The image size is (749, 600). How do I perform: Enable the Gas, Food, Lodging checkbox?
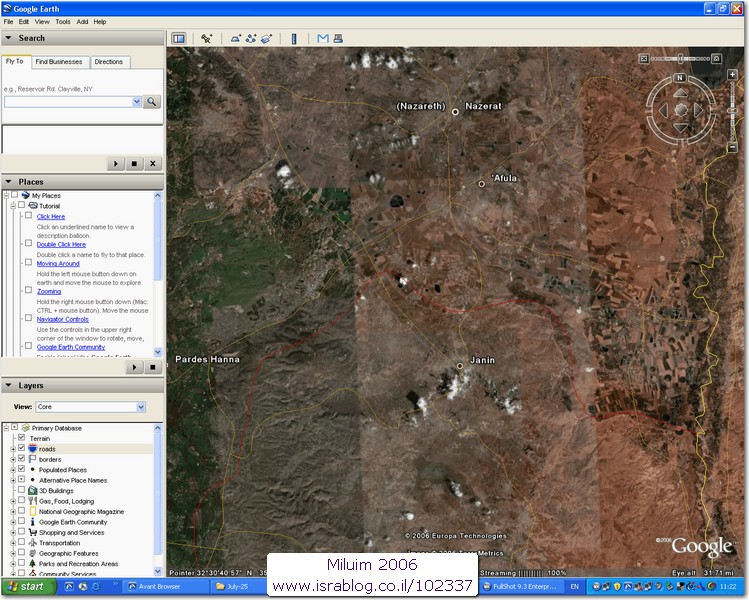[21, 500]
